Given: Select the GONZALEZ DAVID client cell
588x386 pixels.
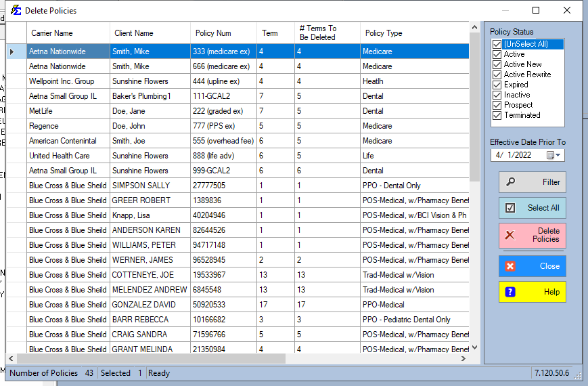Looking at the screenshot, I should (x=150, y=305).
